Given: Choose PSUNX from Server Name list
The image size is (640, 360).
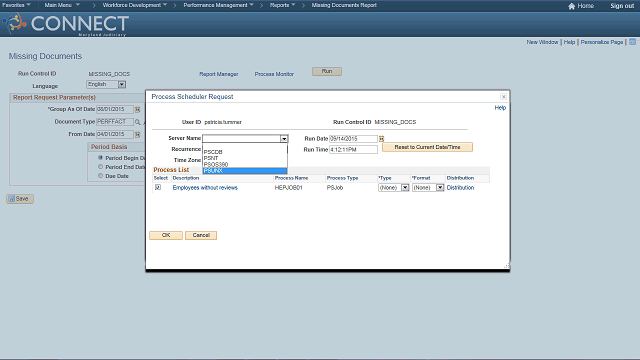Looking at the screenshot, I should tap(245, 171).
